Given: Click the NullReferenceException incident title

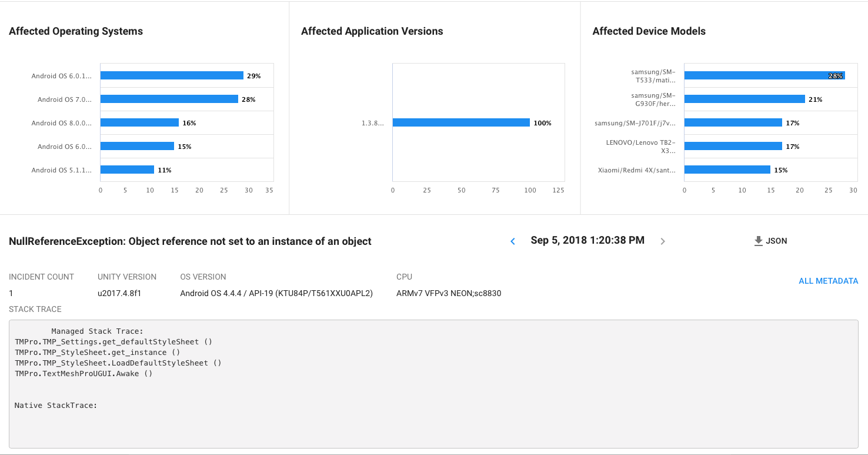Looking at the screenshot, I should [190, 241].
